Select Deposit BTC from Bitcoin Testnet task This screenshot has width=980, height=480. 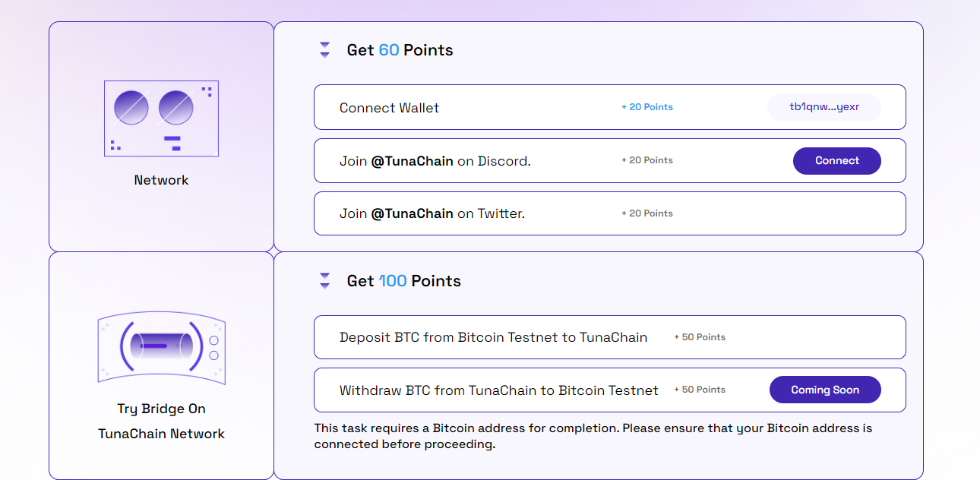pos(493,337)
